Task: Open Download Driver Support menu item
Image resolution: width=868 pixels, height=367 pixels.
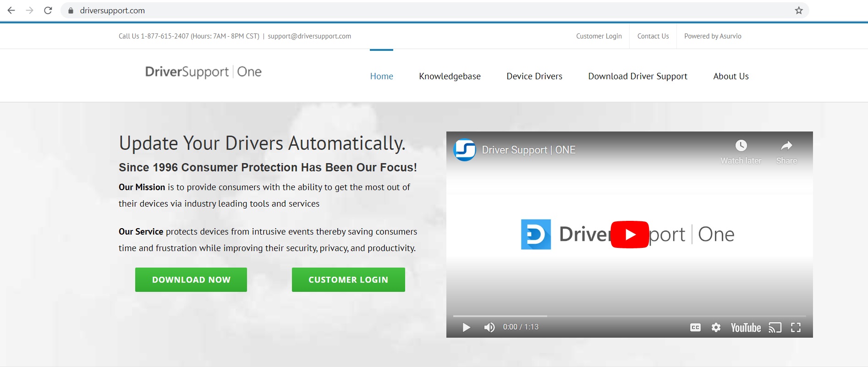Action: [x=638, y=76]
